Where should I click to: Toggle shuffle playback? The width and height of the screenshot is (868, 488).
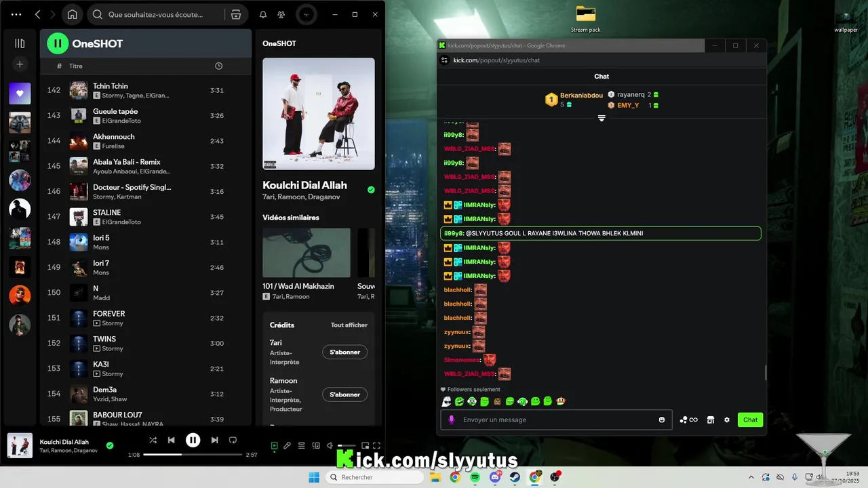[153, 440]
